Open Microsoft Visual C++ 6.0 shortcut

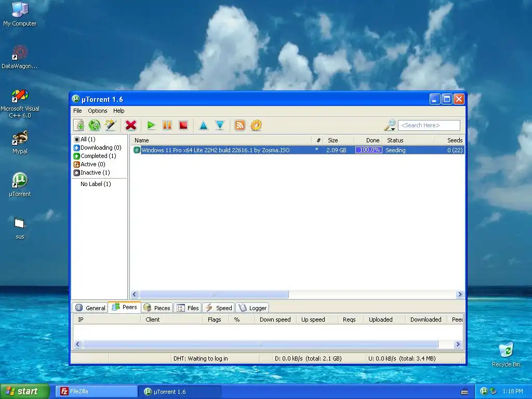[x=20, y=103]
